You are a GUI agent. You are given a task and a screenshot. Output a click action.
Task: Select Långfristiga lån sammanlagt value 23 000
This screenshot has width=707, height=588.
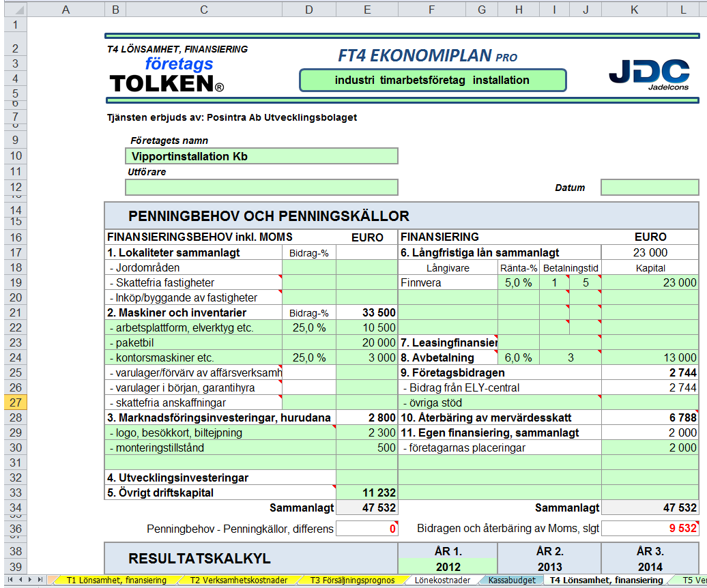[x=650, y=252]
